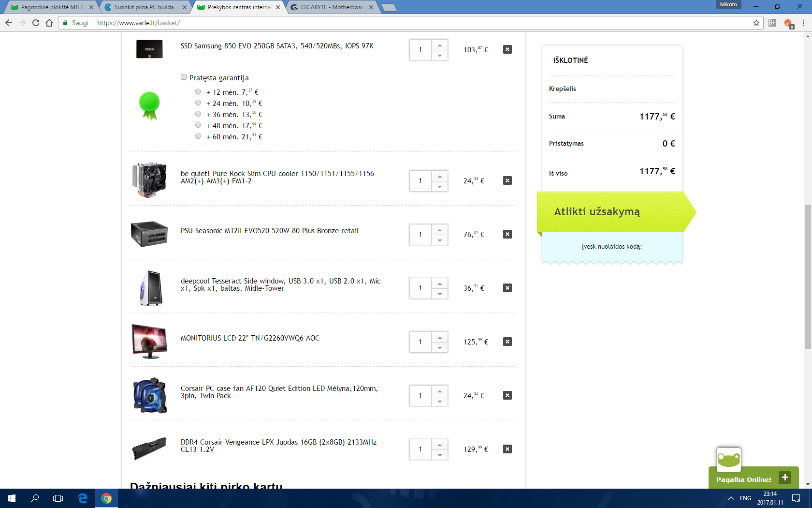Remove SSD Samsung 850 EVO from basket
Viewport: 812px width, 508px height.
pyautogui.click(x=507, y=49)
